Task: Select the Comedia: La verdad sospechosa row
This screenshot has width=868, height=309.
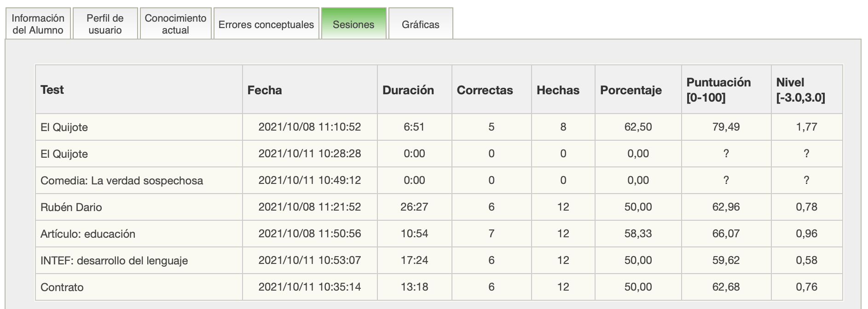Action: tap(122, 181)
